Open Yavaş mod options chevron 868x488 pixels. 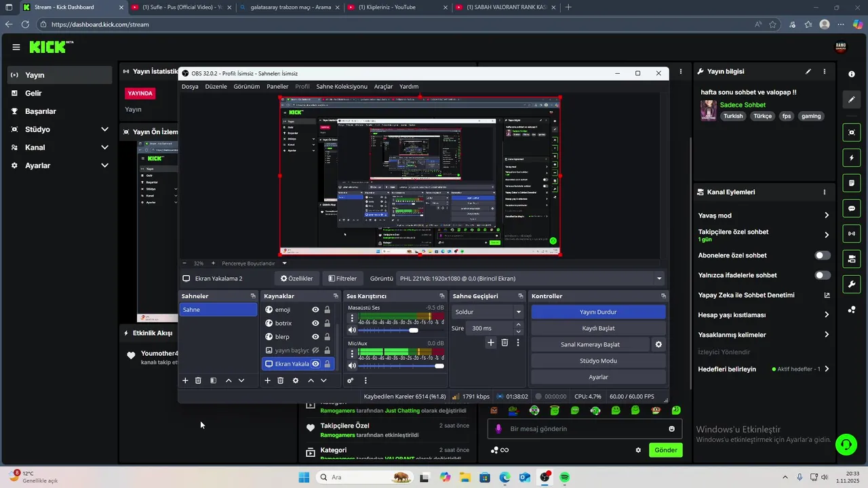point(827,216)
